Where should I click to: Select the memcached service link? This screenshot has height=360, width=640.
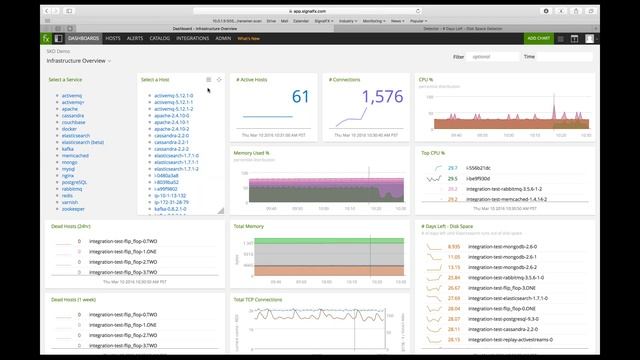click(x=75, y=156)
